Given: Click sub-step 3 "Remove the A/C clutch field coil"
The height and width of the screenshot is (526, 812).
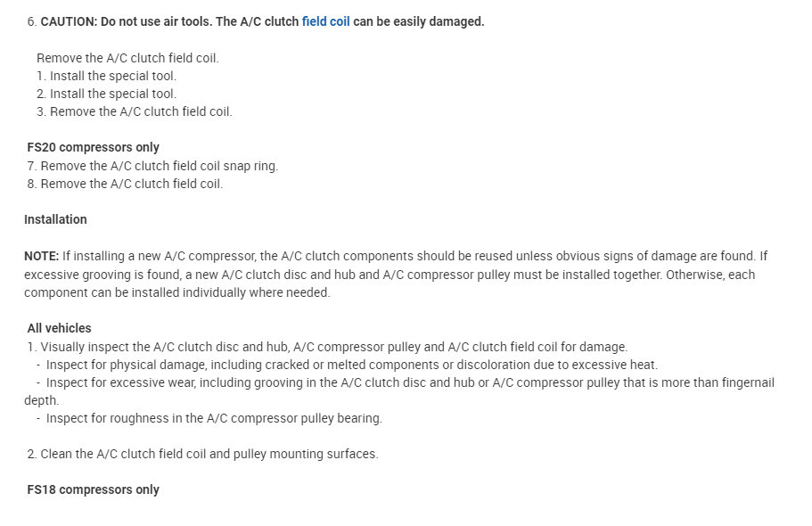Looking at the screenshot, I should point(134,111).
